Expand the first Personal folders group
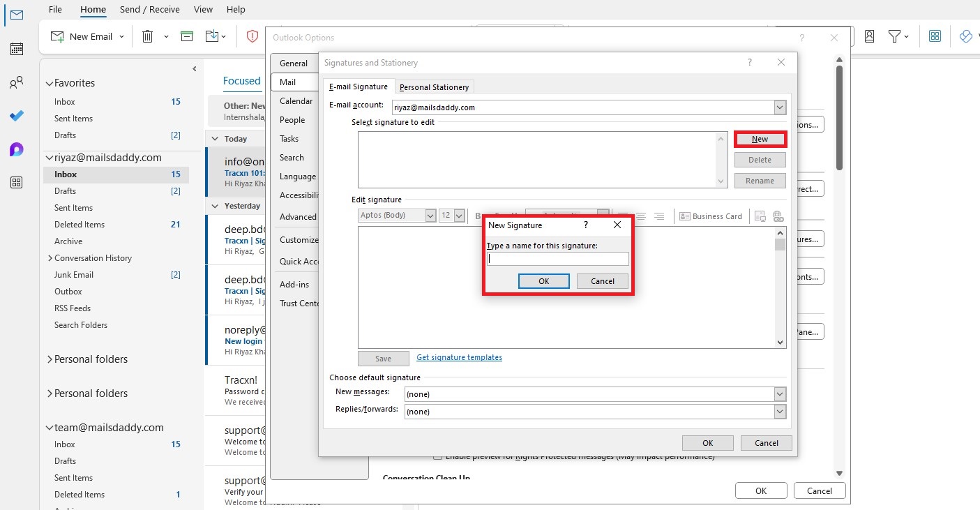This screenshot has height=510, width=980. pyautogui.click(x=50, y=359)
